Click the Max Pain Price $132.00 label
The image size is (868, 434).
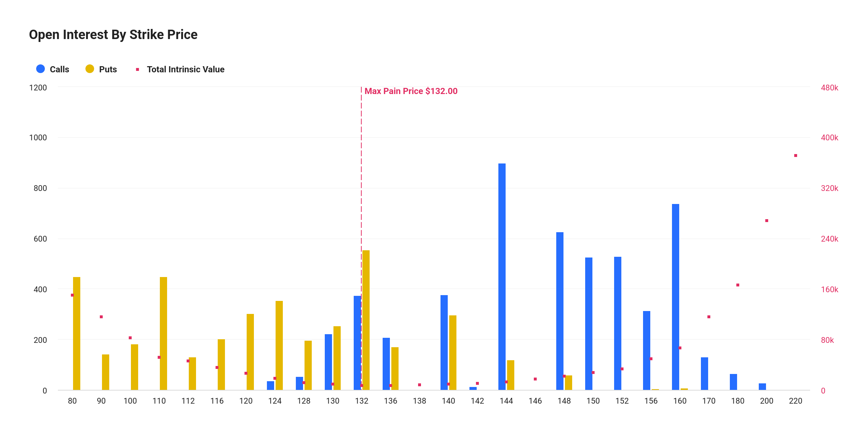[x=412, y=91]
